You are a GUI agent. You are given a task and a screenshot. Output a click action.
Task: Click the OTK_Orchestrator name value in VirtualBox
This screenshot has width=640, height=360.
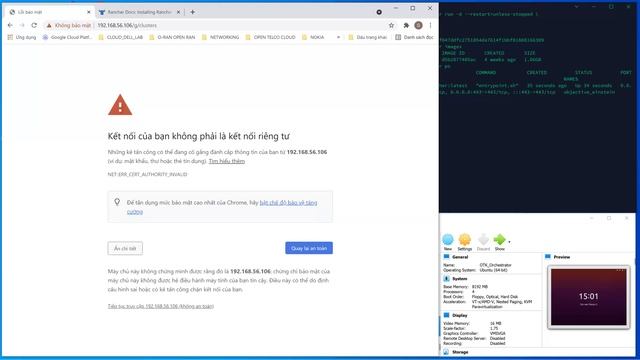click(495, 265)
